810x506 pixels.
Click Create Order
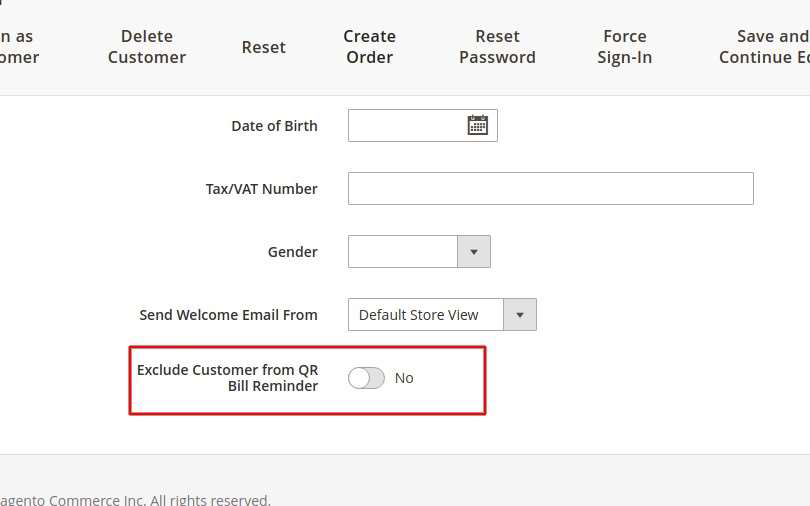click(x=369, y=47)
